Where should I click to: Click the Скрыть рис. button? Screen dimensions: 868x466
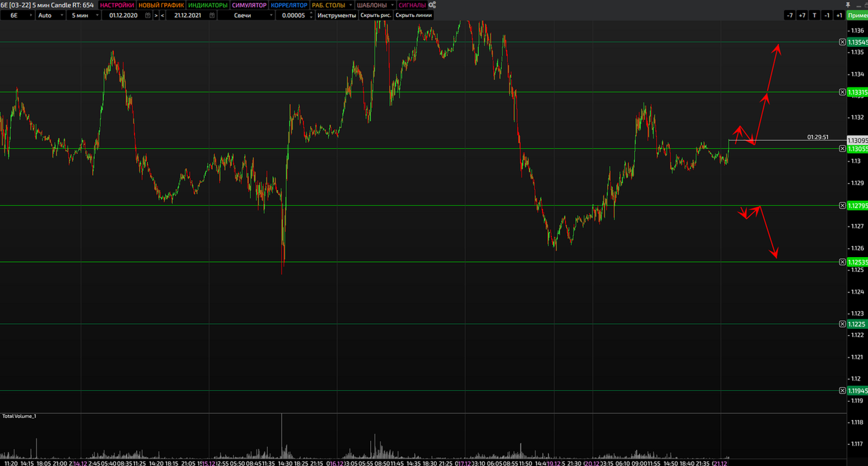(376, 15)
